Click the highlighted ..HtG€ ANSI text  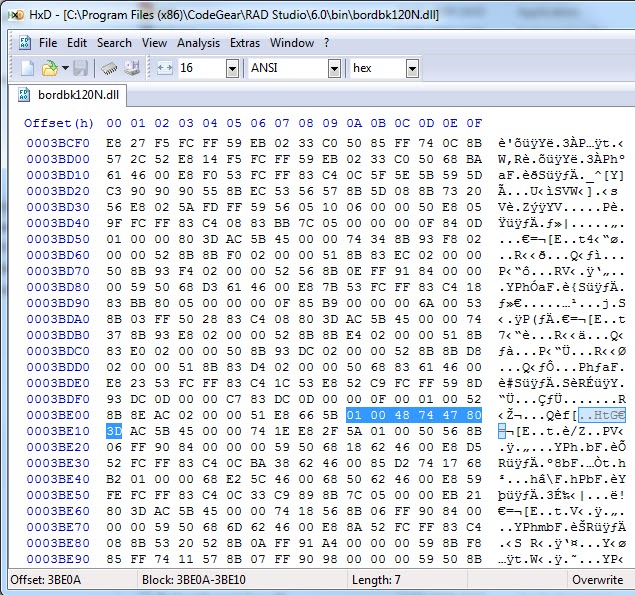[602, 416]
